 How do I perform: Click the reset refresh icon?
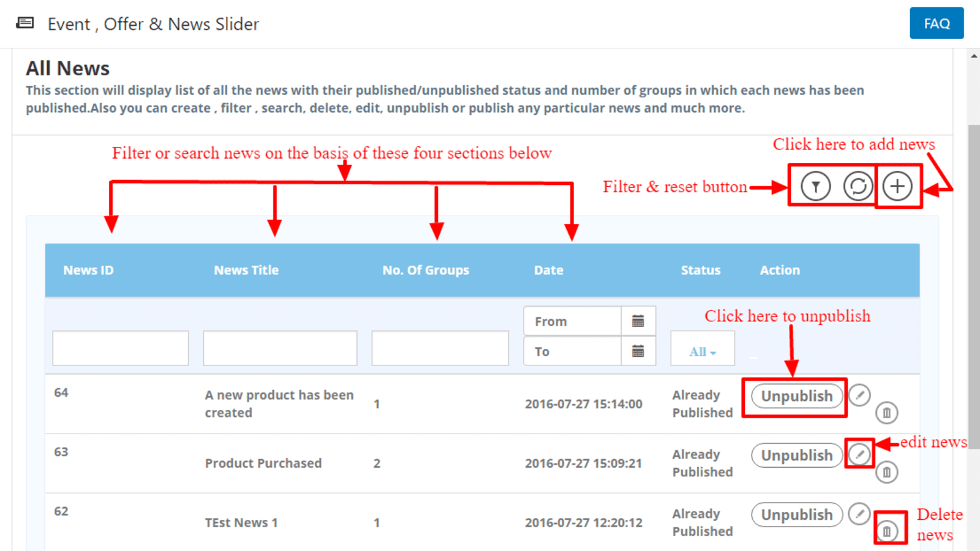coord(858,186)
